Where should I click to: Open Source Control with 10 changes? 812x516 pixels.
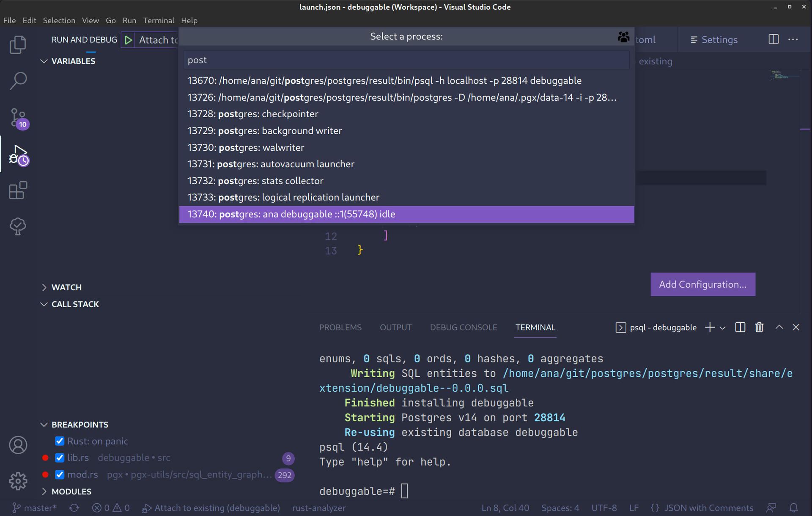point(18,118)
